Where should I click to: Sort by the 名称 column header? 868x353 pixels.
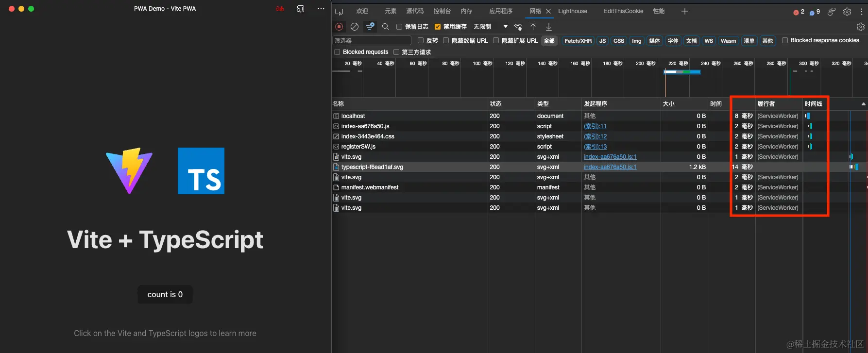(409, 104)
